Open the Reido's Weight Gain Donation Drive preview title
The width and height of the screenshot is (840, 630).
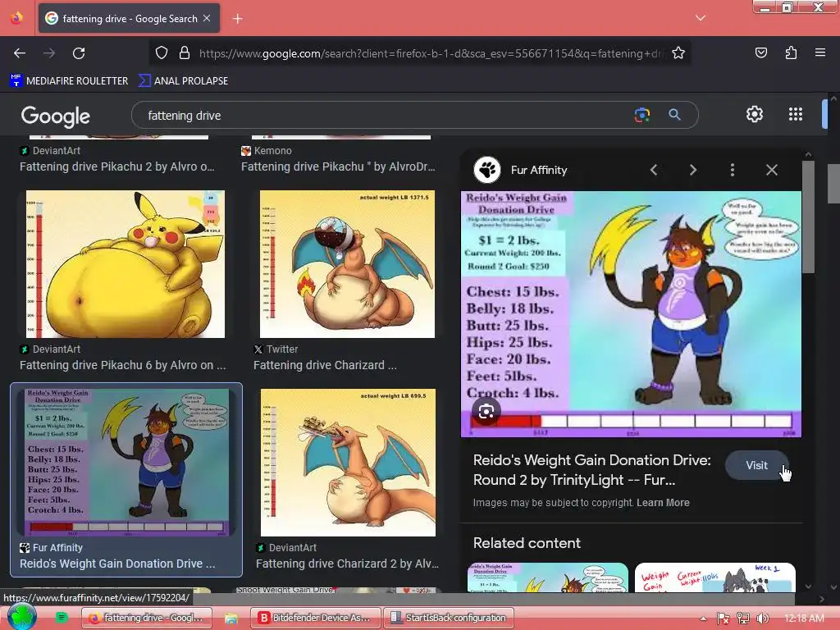click(x=592, y=470)
